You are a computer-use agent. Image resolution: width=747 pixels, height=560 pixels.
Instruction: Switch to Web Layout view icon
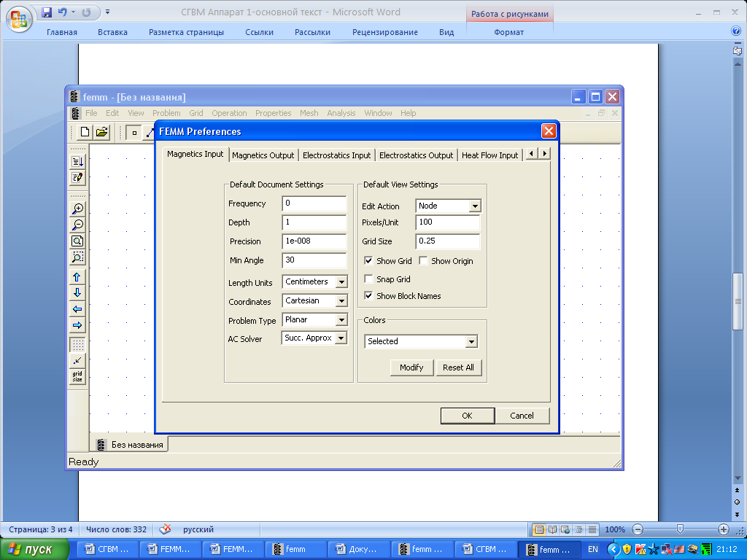click(565, 529)
